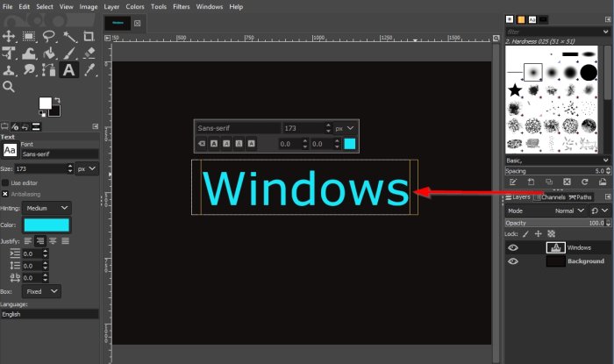The image size is (614, 364).
Task: Select the Free Select lasso tool
Action: 48,37
